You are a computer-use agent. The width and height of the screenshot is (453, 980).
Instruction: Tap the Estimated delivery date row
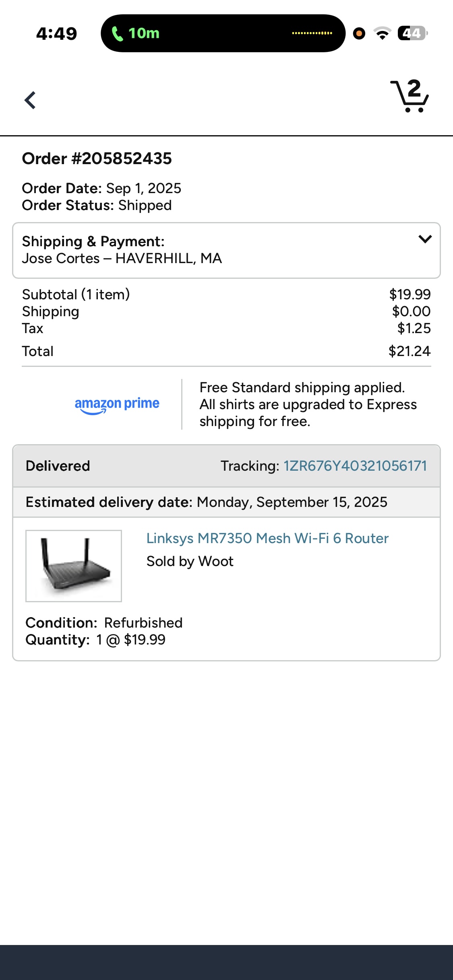(206, 502)
